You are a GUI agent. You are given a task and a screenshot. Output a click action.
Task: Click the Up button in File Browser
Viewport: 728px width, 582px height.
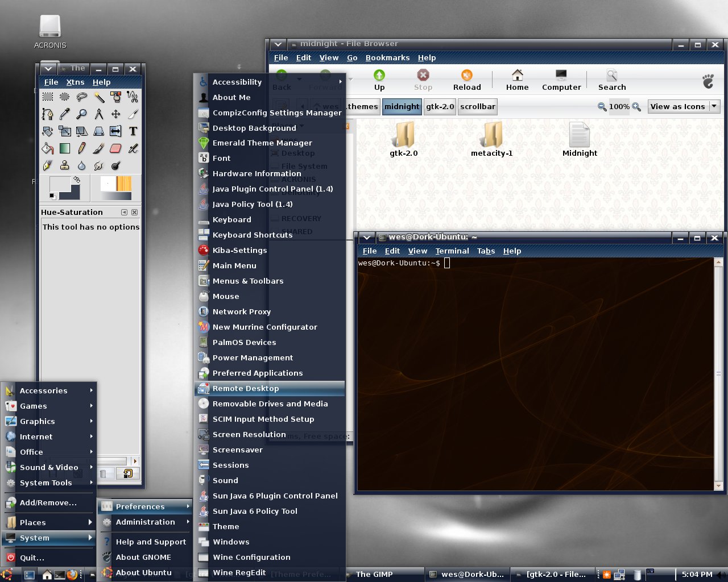pos(379,80)
